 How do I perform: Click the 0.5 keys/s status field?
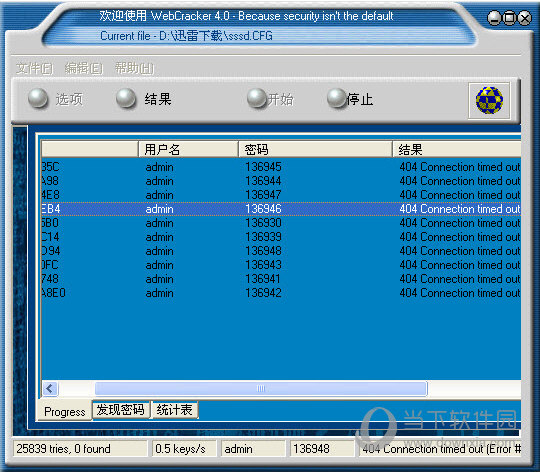(x=184, y=449)
